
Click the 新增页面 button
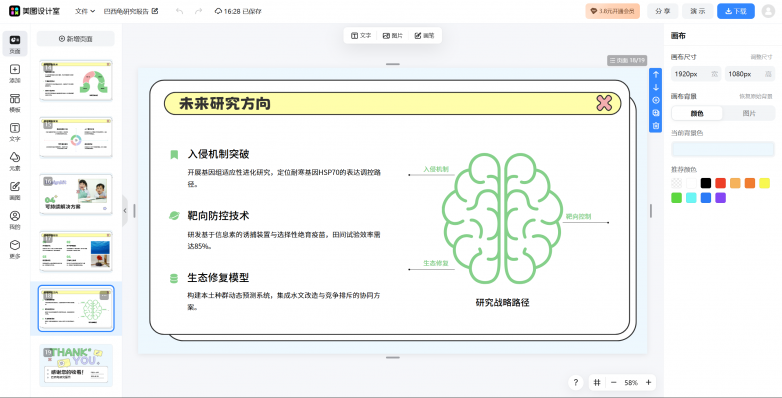76,38
